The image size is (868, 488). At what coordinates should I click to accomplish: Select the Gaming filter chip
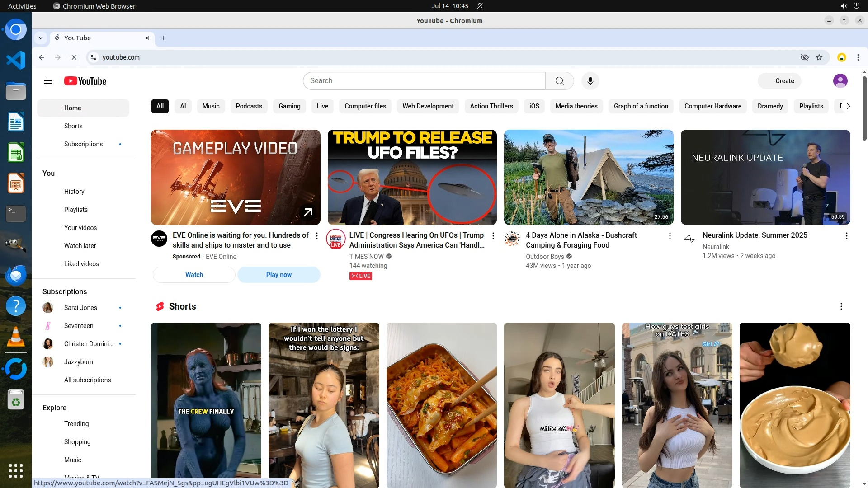click(x=289, y=106)
